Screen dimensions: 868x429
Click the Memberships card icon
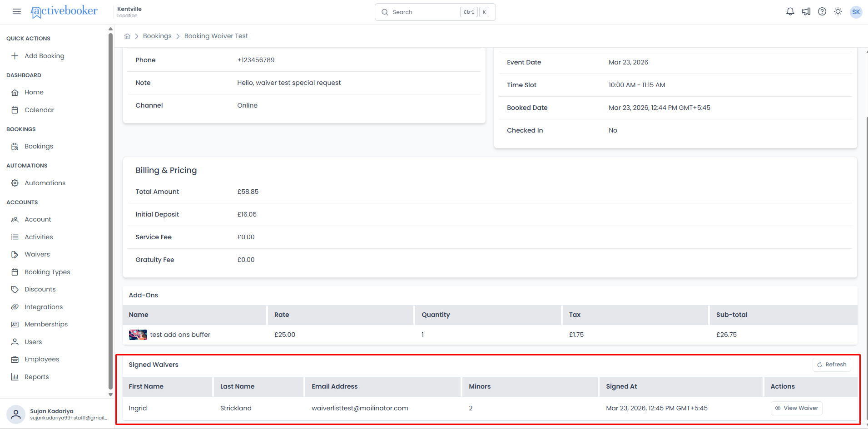tap(15, 325)
